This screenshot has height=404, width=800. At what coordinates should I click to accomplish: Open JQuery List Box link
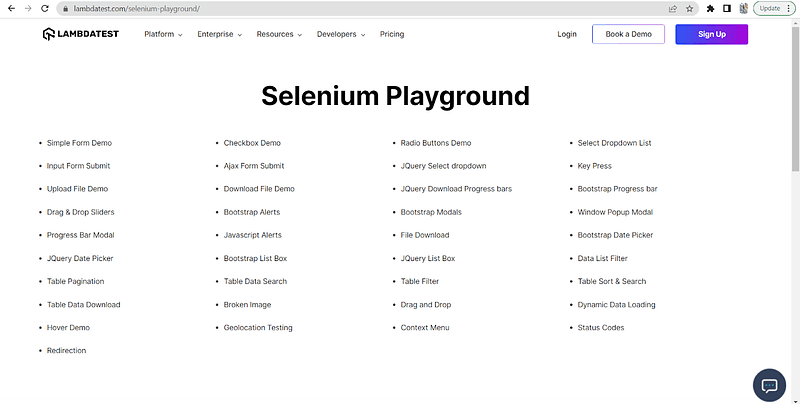(x=428, y=258)
